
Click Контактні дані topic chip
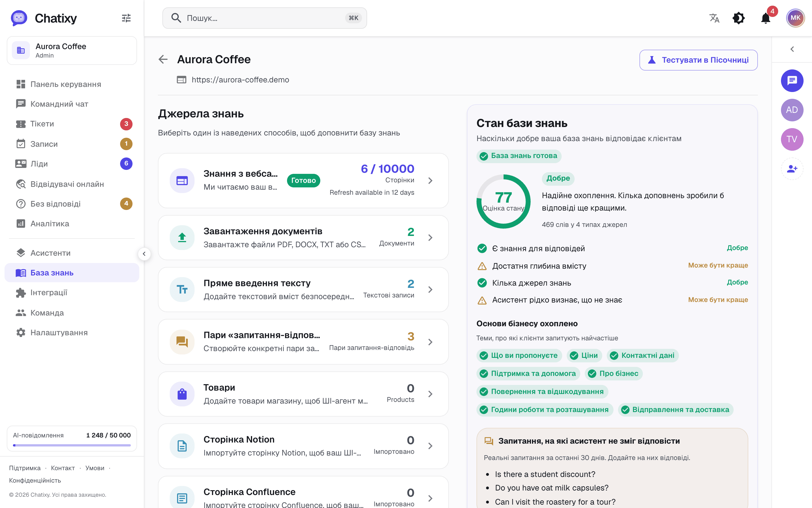click(642, 356)
